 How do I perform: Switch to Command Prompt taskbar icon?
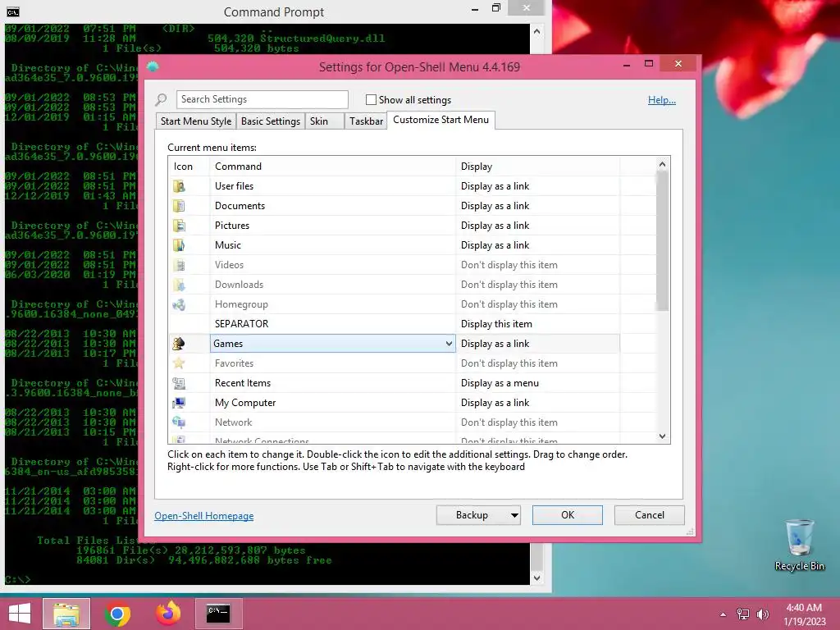218,614
